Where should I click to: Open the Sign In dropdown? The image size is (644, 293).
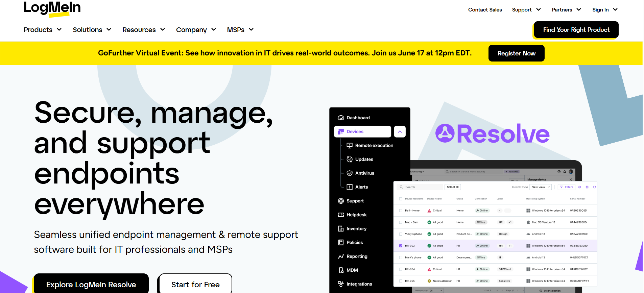605,10
